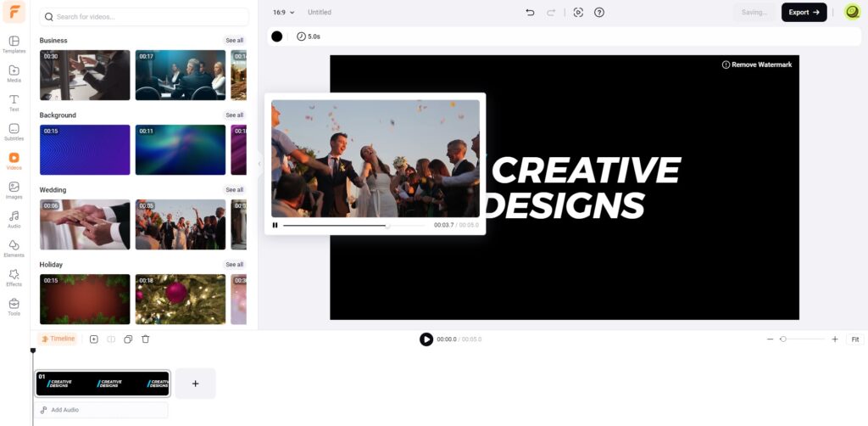Image resolution: width=868 pixels, height=426 pixels.
Task: Select blue Background video thumbnail 00:15
Action: click(x=85, y=149)
